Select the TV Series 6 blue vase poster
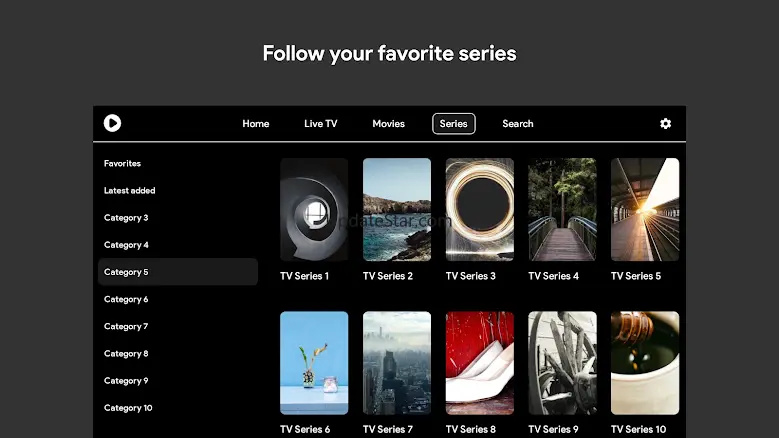 (x=314, y=363)
